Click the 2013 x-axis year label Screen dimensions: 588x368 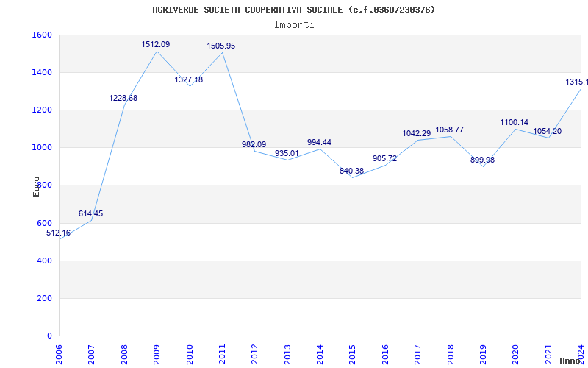[x=287, y=355]
